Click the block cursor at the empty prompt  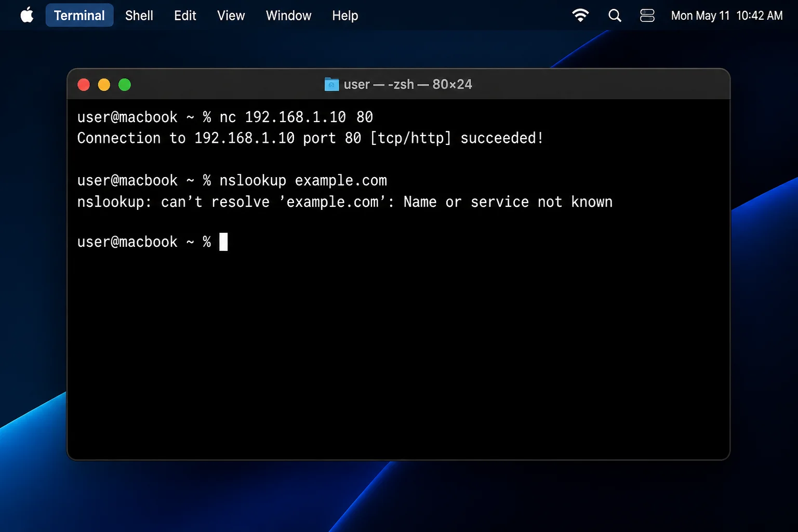pos(223,242)
